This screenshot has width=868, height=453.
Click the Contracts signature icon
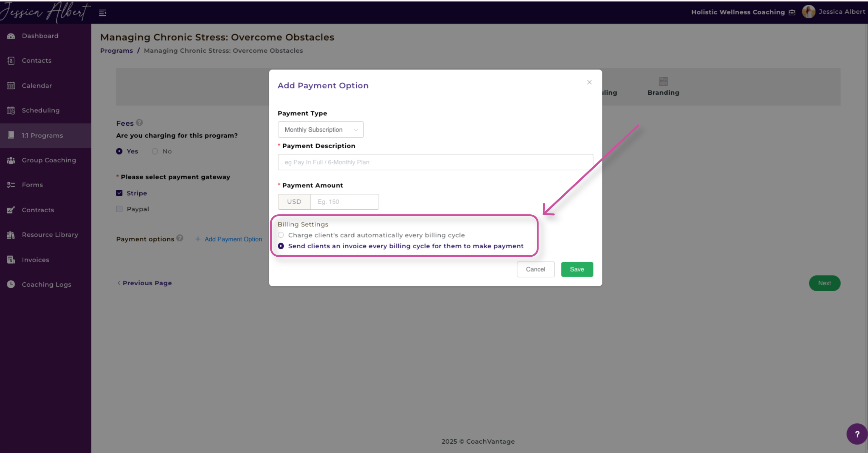point(11,210)
